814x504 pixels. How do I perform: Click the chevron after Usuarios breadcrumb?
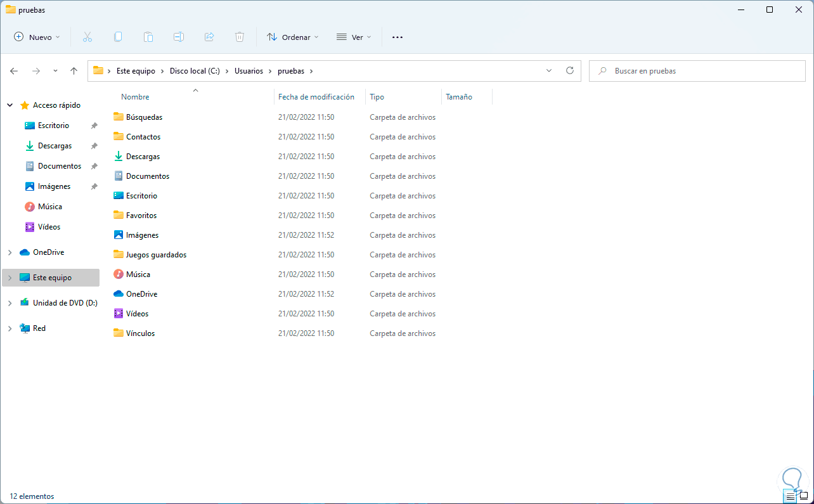click(x=271, y=71)
